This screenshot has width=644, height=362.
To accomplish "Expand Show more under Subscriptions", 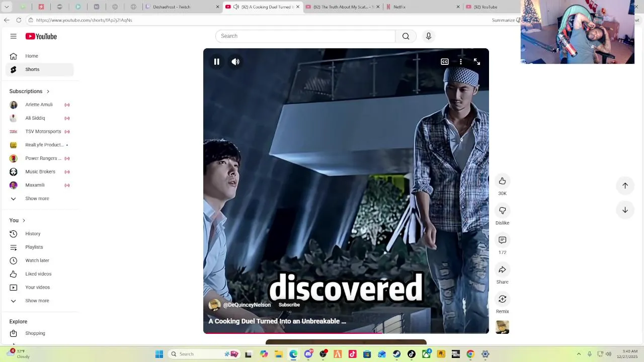I will tap(39, 199).
